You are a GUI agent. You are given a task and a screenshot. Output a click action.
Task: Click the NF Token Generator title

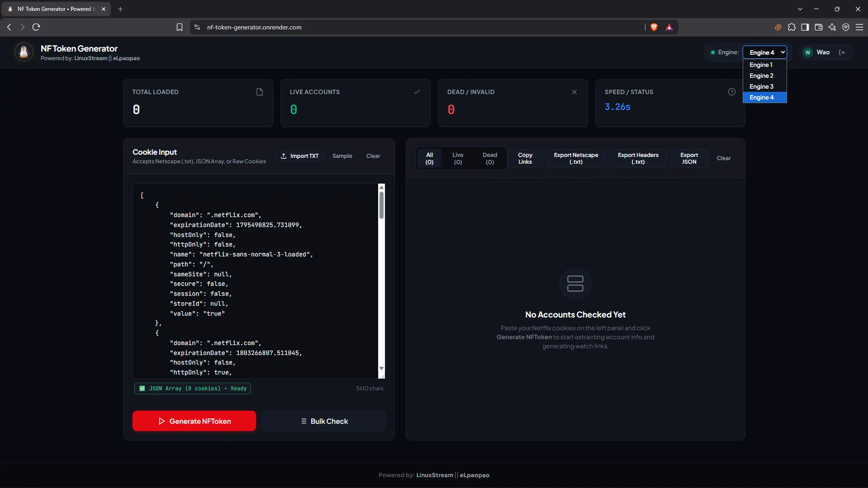[x=79, y=48]
